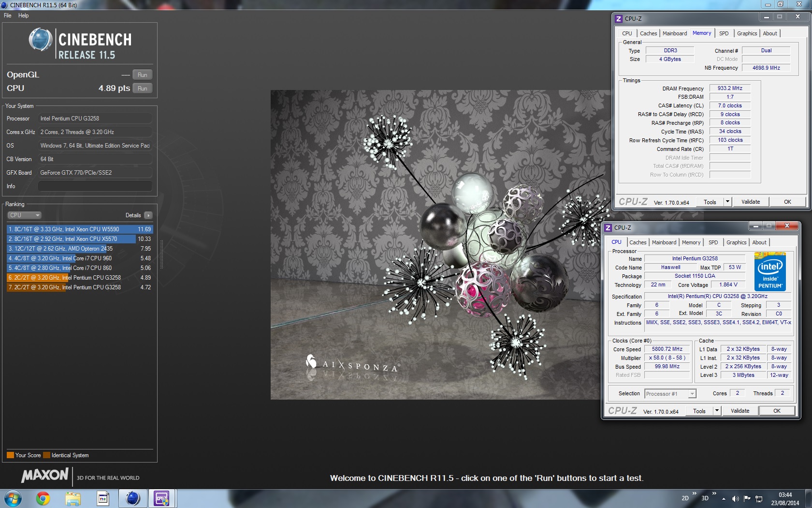Screen dimensions: 812x508
Task: Open Windows Explorer from the taskbar
Action: (73, 498)
